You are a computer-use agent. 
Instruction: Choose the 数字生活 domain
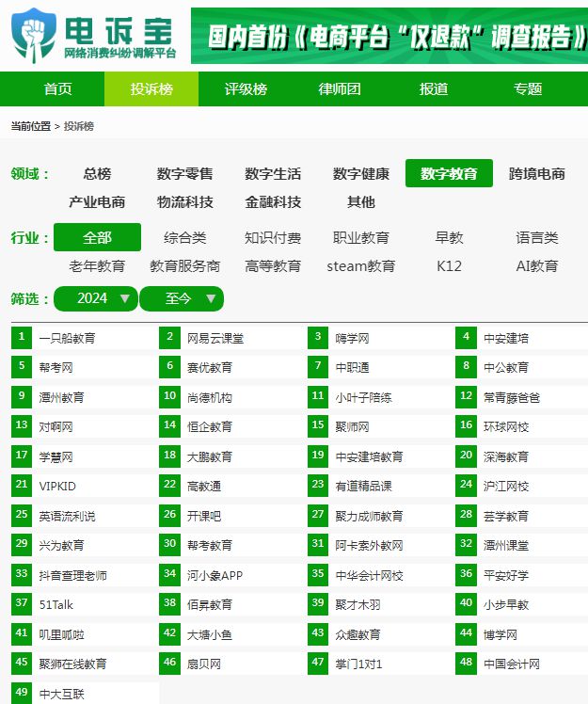coord(273,173)
